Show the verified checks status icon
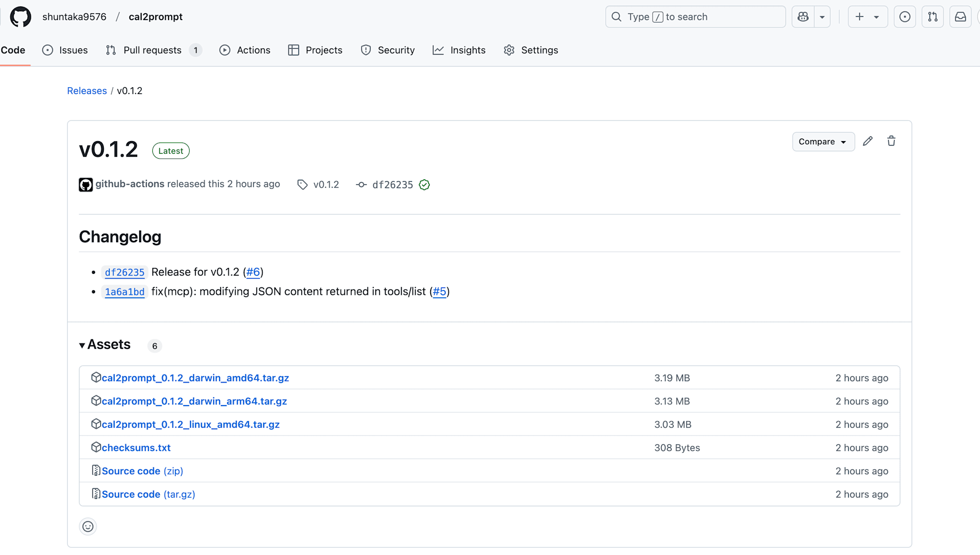Viewport: 980px width, 555px height. pos(424,185)
